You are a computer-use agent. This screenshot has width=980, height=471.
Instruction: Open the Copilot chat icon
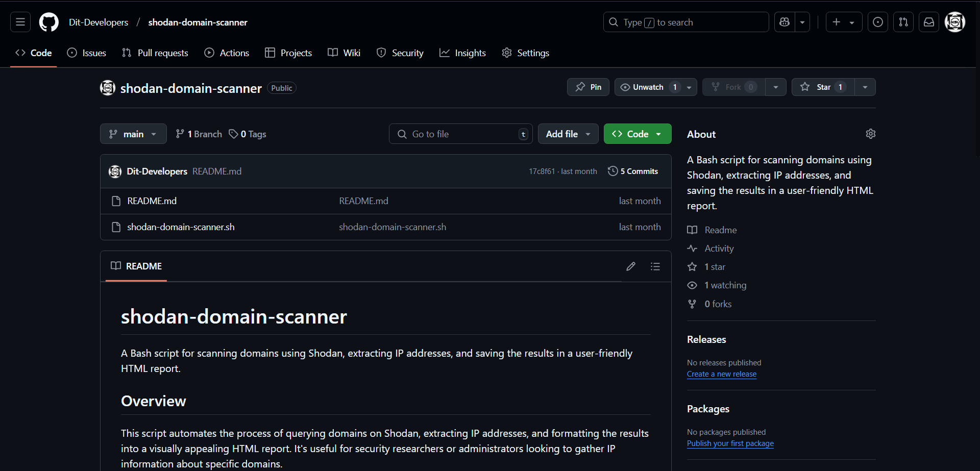(785, 22)
